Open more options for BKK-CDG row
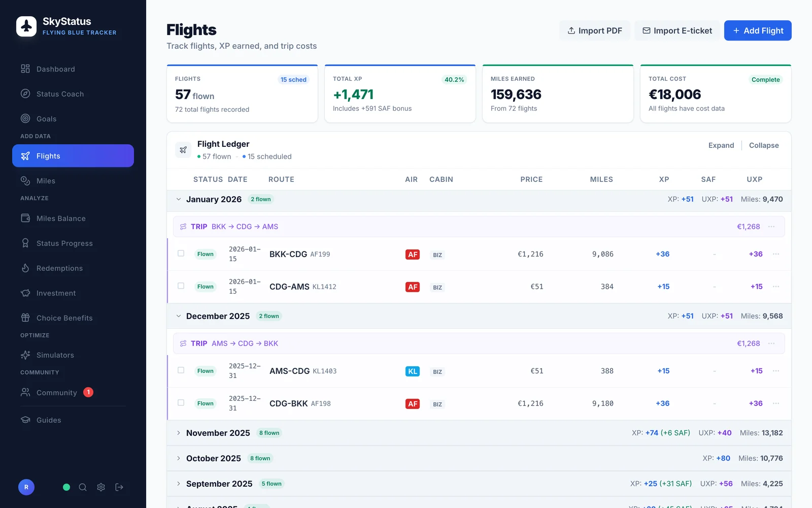 tap(776, 254)
